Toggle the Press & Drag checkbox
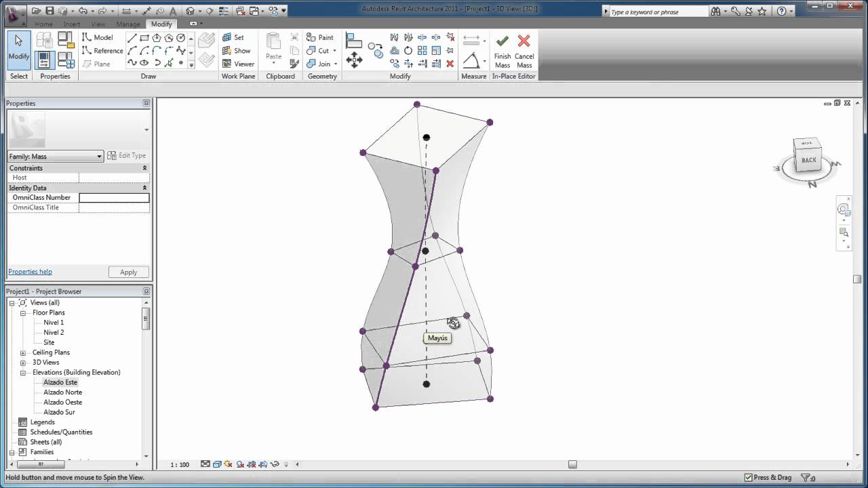868x488 pixels. point(748,477)
